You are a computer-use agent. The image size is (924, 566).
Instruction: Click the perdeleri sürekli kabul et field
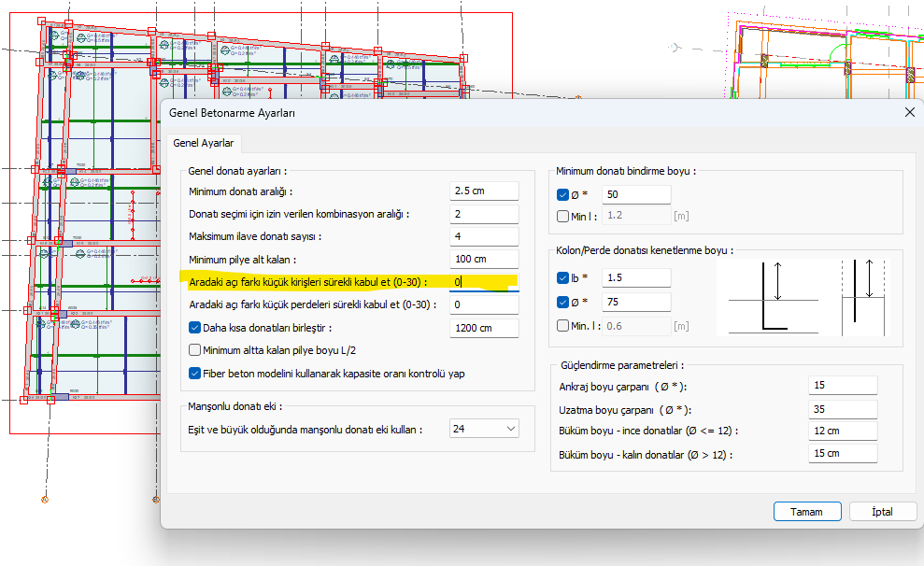[483, 304]
